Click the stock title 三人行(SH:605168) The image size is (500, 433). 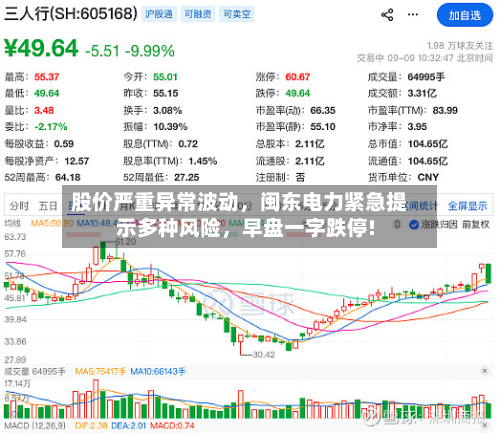(71, 14)
